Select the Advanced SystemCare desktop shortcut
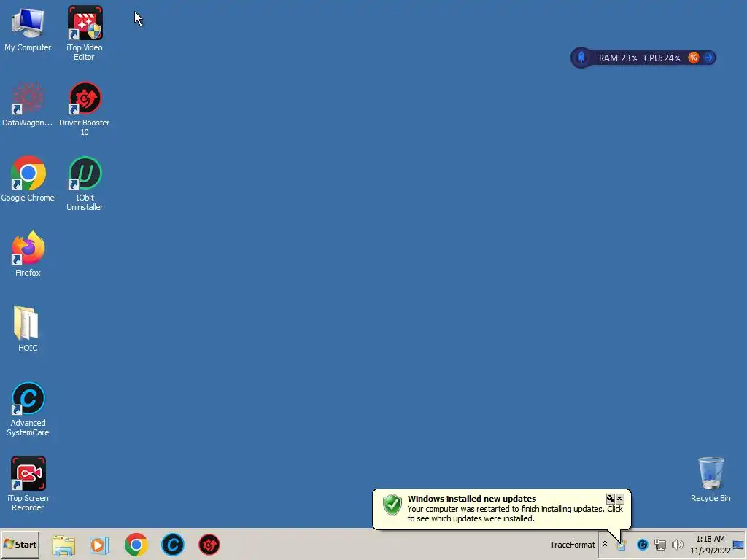 click(28, 409)
